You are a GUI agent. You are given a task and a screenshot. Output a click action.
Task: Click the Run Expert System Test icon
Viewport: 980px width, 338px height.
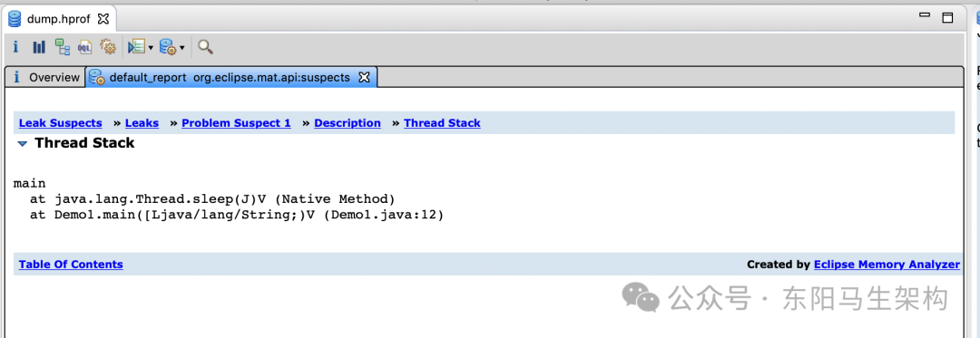click(168, 47)
